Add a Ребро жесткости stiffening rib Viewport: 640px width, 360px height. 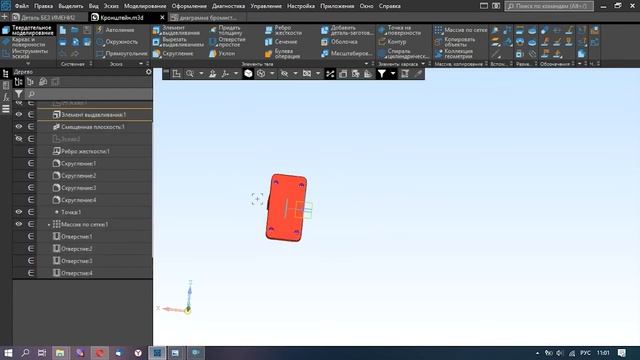[x=284, y=30]
